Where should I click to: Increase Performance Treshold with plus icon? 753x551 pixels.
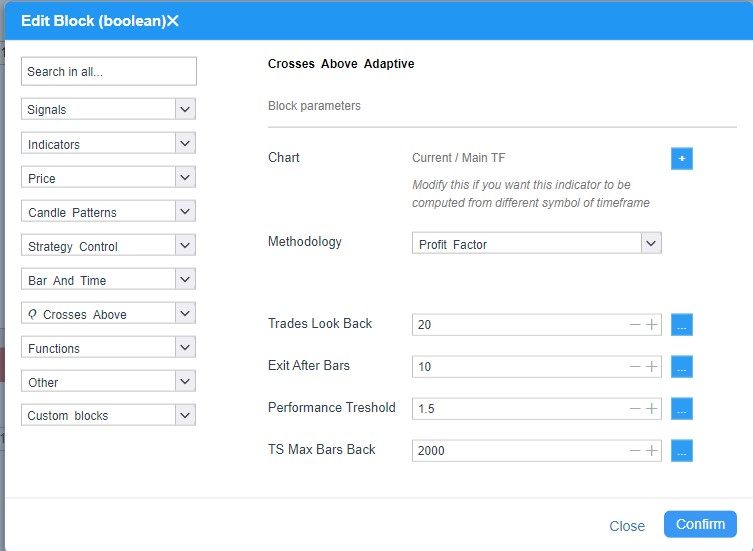[652, 408]
